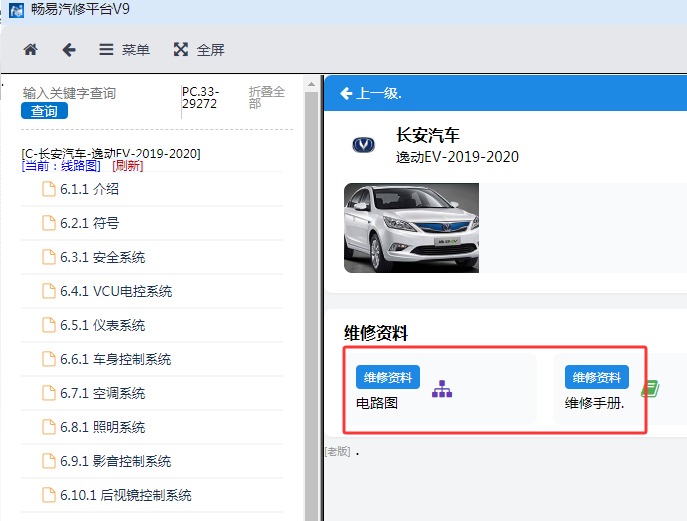Click the PC.33-29272 code text

point(200,97)
